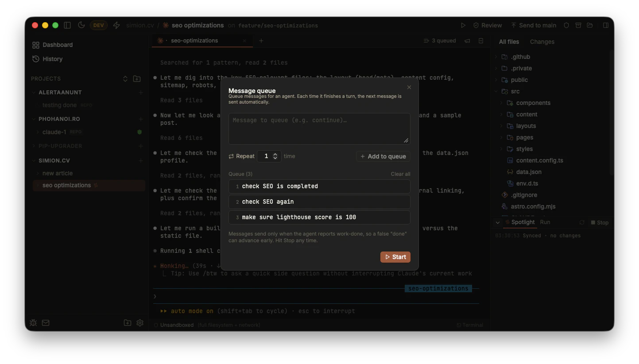Screen dimensions: 639x364
Task: Collapse bottom panel with the chevron left of Spotlight
Action: point(498,222)
